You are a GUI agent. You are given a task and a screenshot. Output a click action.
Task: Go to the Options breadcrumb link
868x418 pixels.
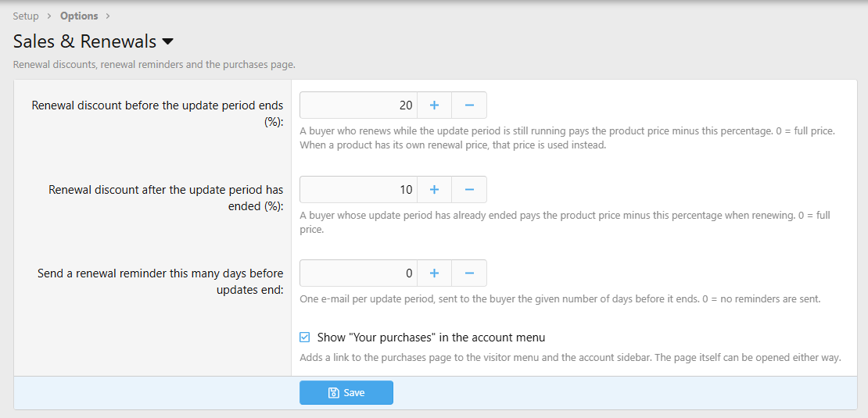pos(79,16)
